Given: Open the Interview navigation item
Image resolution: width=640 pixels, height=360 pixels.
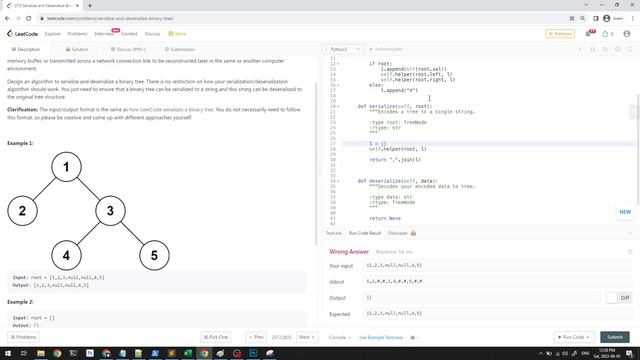Looking at the screenshot, I should pos(104,34).
